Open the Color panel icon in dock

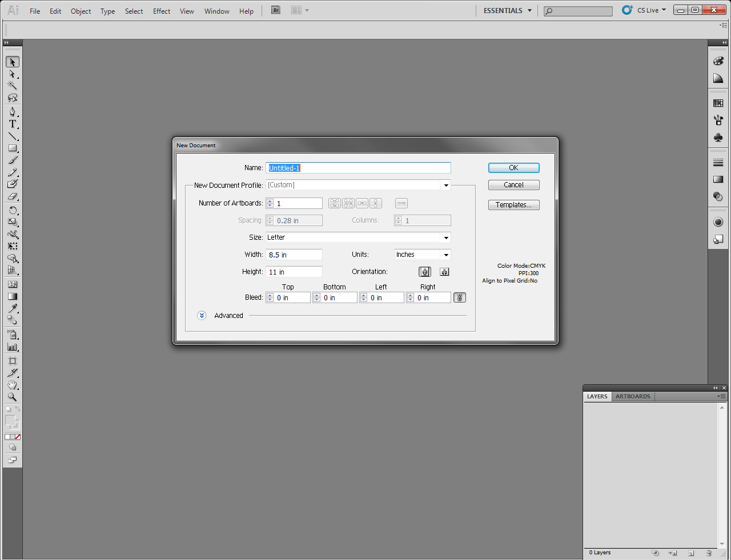[x=718, y=61]
